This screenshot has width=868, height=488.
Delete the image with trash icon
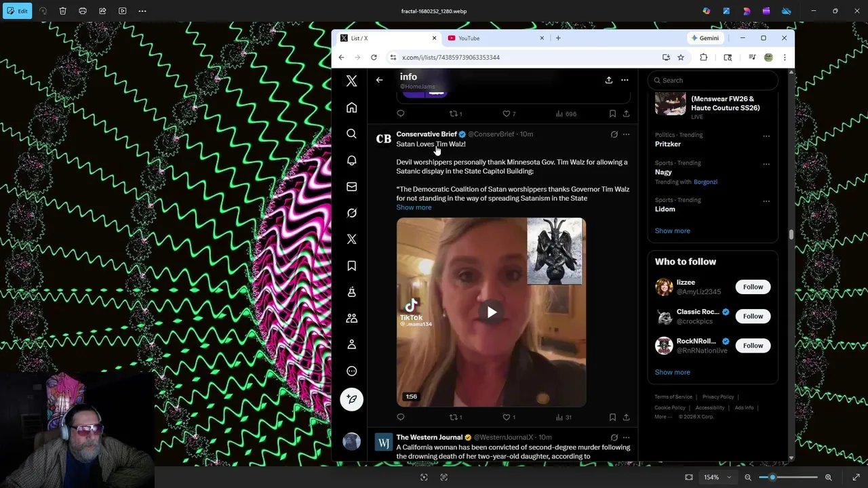tap(63, 11)
